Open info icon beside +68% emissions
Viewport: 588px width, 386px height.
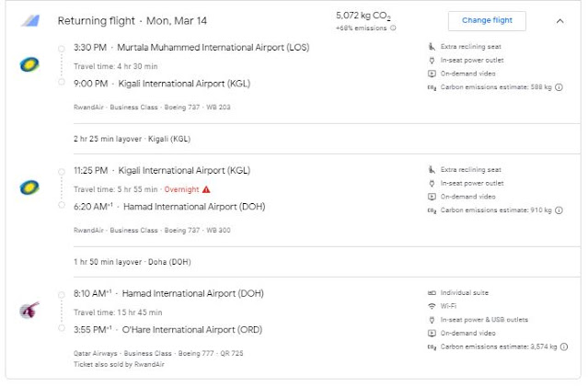[x=394, y=28]
